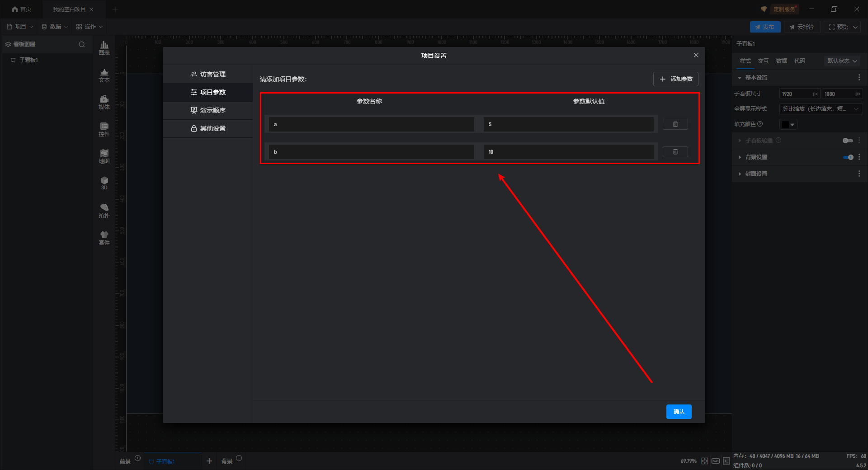Confirm settings with 确认 button
Image resolution: width=868 pixels, height=470 pixels.
point(679,412)
